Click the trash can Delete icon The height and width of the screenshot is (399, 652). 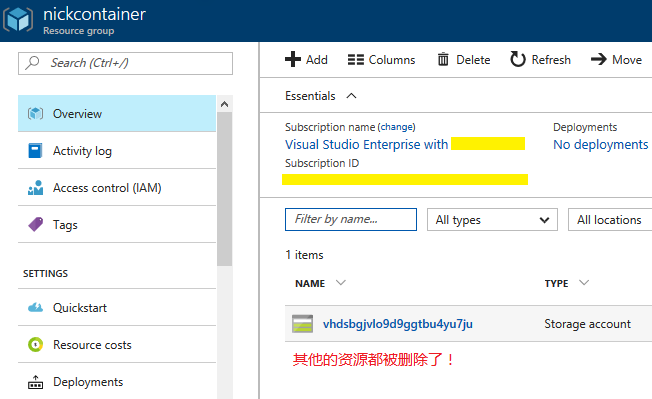[443, 59]
